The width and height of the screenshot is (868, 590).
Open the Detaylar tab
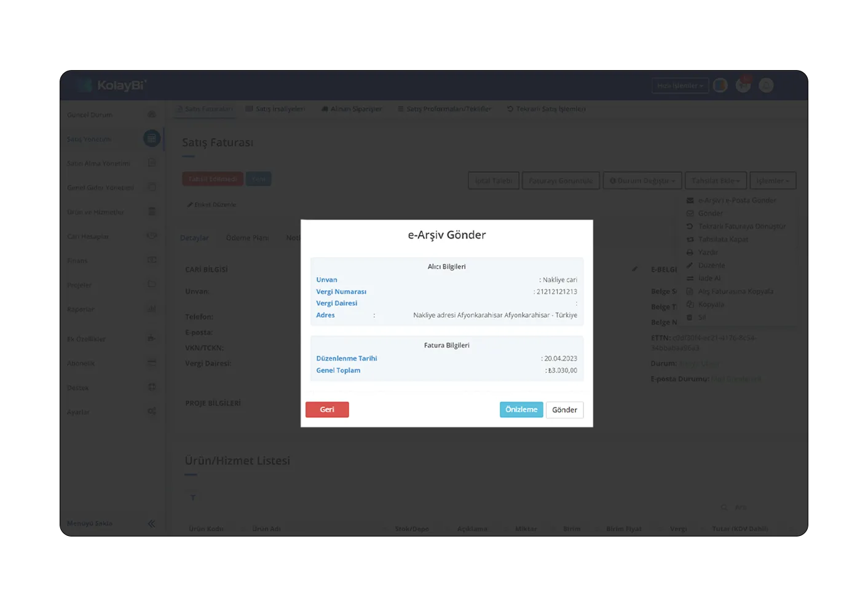point(194,238)
